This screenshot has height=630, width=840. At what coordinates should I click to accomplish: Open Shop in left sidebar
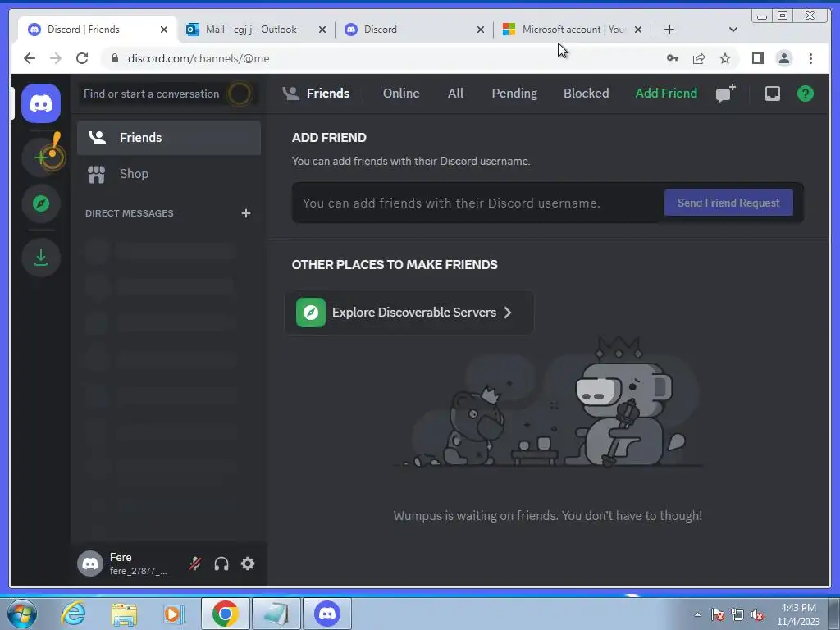[169, 174]
